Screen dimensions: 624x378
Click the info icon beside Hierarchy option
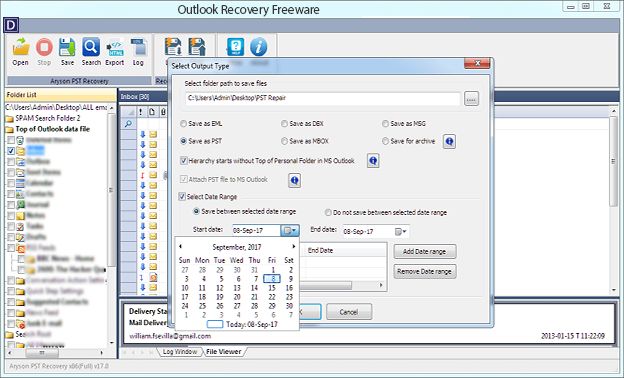click(x=373, y=161)
